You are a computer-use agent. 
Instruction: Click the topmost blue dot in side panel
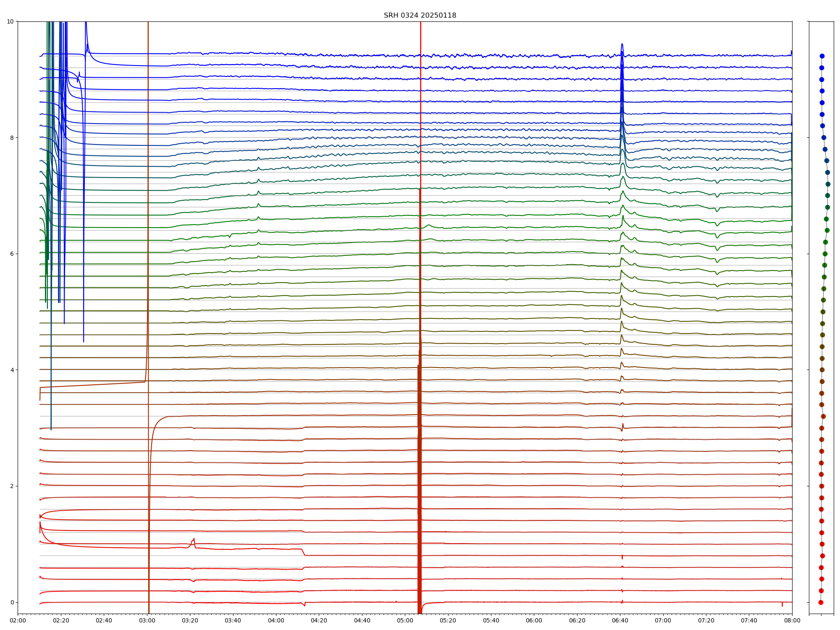coord(822,56)
